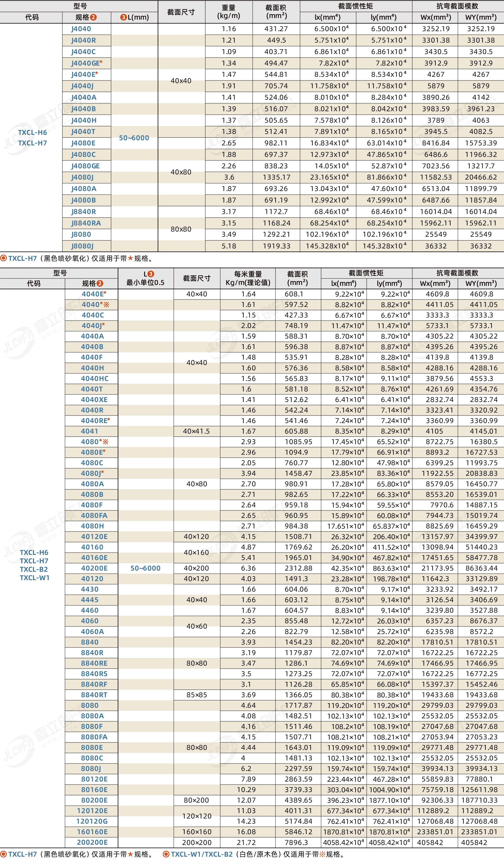This screenshot has width=504, height=859.
Task: Click the 200200E spec link
Action: pos(92,842)
